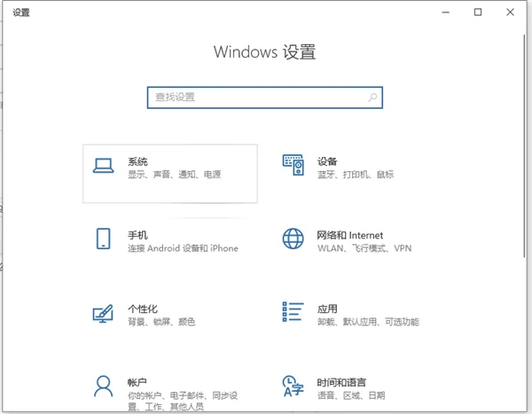Open the 设备 keyboard and speaker icon
Viewport: 532px width, 414px height.
click(293, 165)
